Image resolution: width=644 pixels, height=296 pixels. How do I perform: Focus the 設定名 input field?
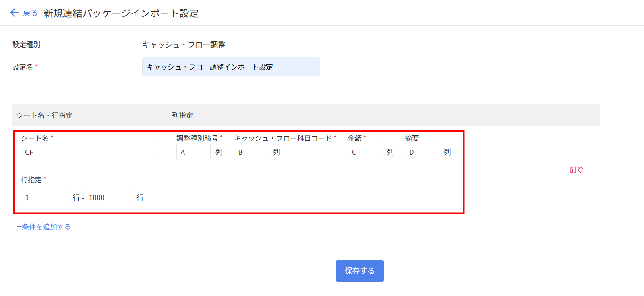pos(231,67)
